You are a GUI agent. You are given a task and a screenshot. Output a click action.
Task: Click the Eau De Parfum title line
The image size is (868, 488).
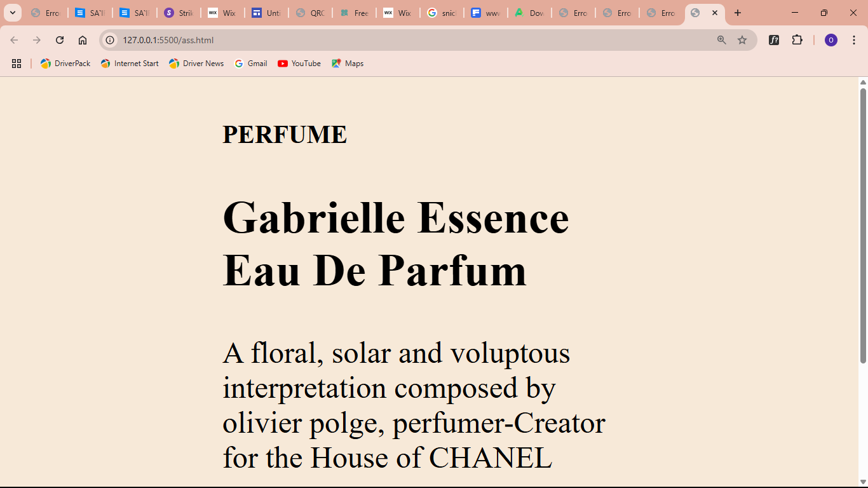coord(375,270)
